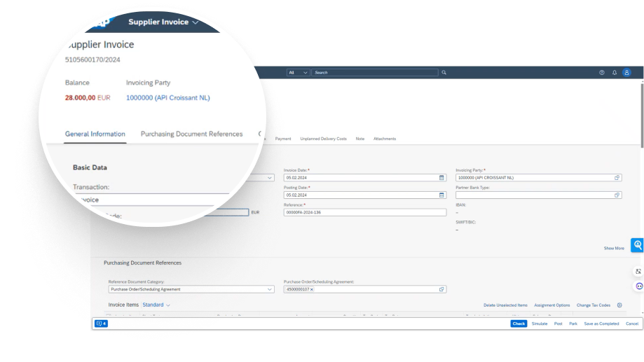Click the Cancel button
This screenshot has height=362, width=644.
[x=632, y=323]
